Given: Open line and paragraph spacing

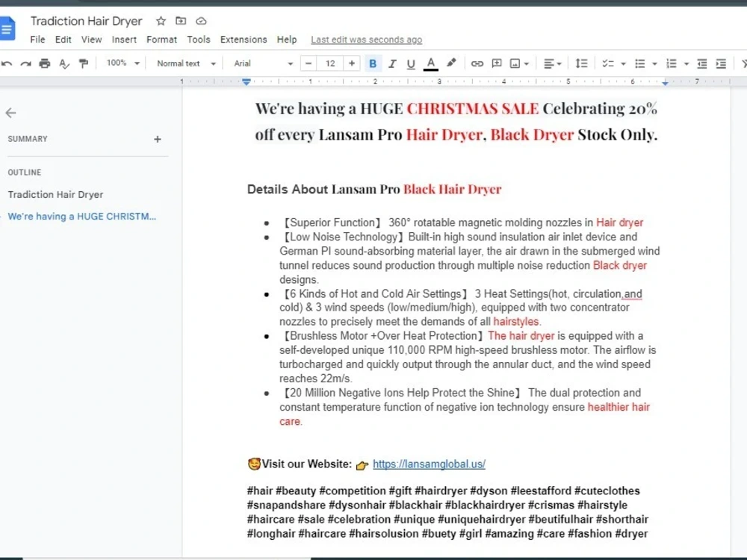Looking at the screenshot, I should click(581, 63).
